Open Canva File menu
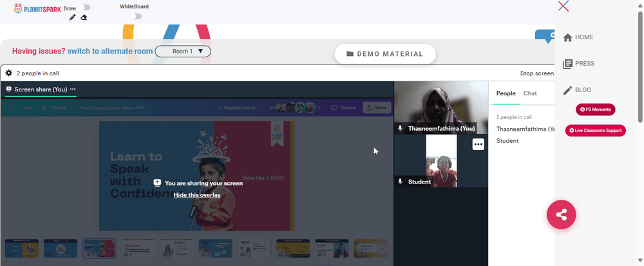644x266 pixels. pyautogui.click(x=28, y=108)
